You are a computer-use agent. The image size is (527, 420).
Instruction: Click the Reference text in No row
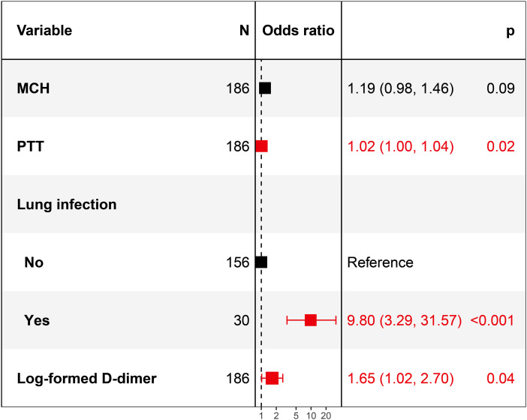(x=380, y=262)
